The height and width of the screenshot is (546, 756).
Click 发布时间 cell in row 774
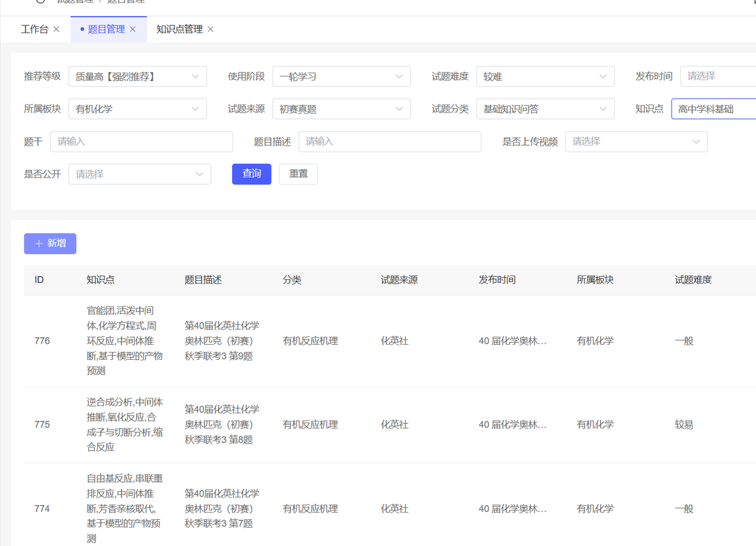click(512, 509)
